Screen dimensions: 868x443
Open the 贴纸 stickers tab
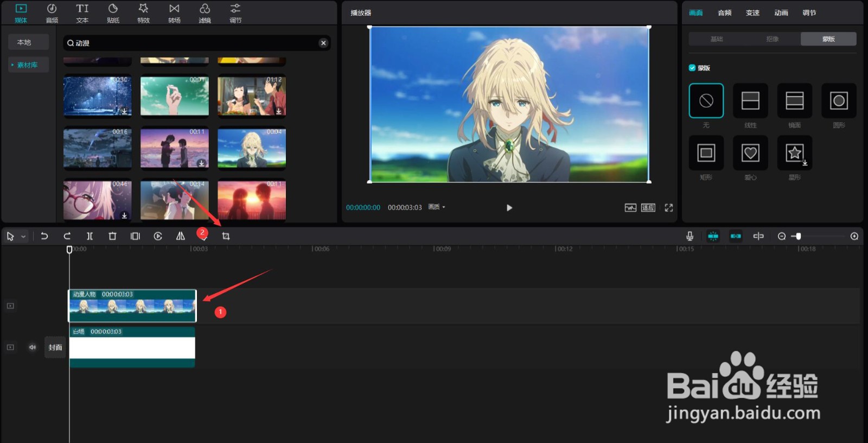(113, 14)
